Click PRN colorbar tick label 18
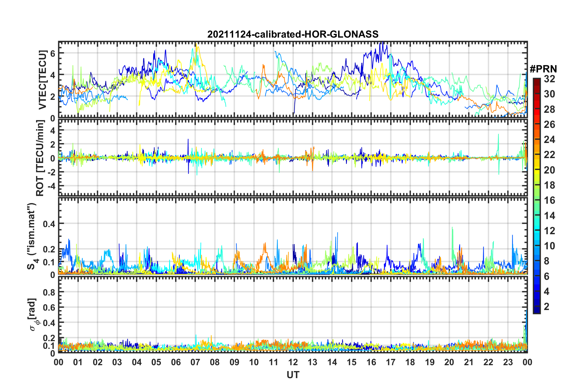The height and width of the screenshot is (392, 586). [x=549, y=185]
